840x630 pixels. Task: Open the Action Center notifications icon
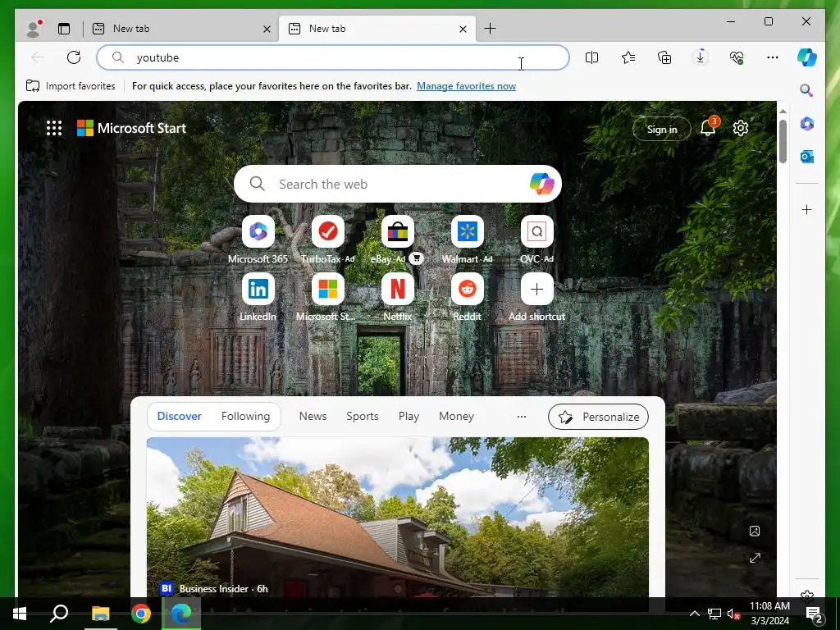click(815, 614)
